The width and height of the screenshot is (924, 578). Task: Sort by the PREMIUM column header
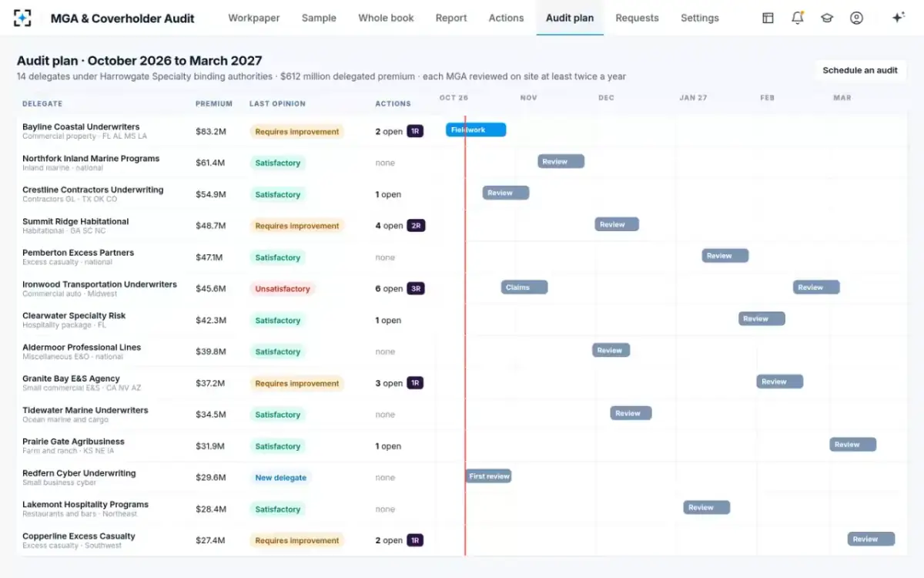coord(214,103)
